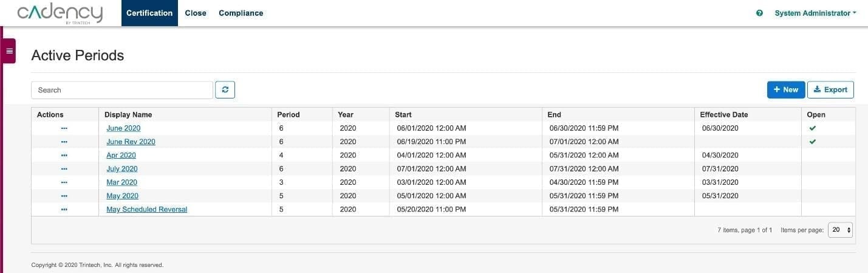Sort by the Display Name column header
This screenshot has height=273, width=868.
pyautogui.click(x=128, y=114)
